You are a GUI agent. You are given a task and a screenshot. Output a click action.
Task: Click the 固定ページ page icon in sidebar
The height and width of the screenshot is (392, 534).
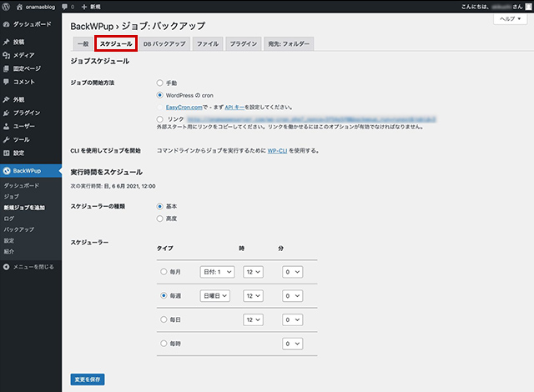pos(6,68)
